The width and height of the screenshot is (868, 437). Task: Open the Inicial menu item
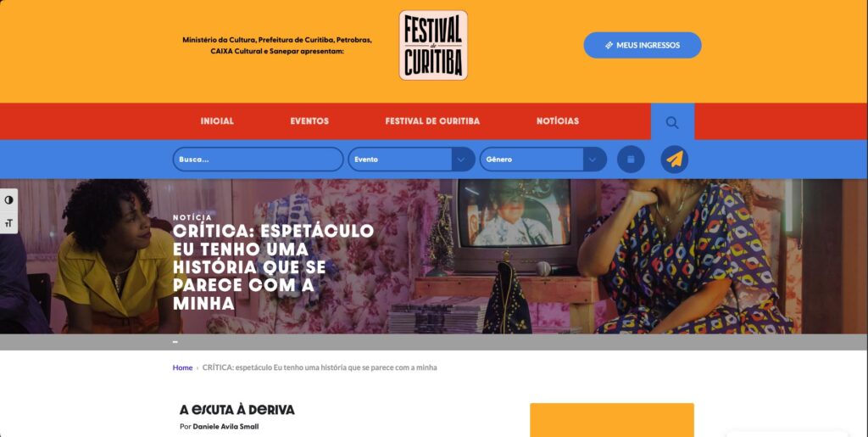[217, 120]
